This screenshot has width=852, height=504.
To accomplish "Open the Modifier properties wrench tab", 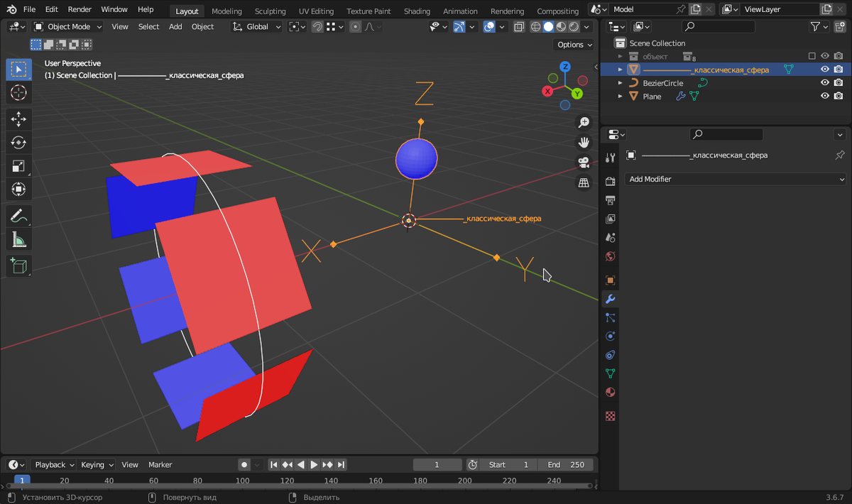I will (x=610, y=299).
